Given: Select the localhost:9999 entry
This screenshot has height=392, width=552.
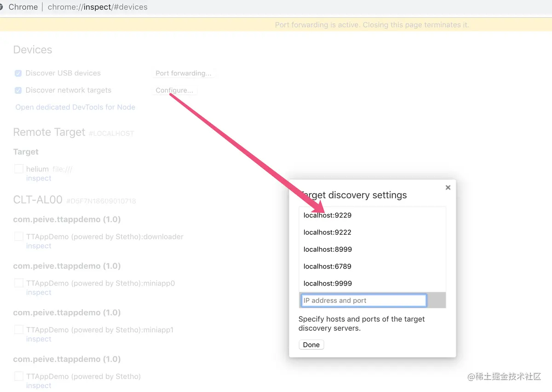Looking at the screenshot, I should (372, 283).
